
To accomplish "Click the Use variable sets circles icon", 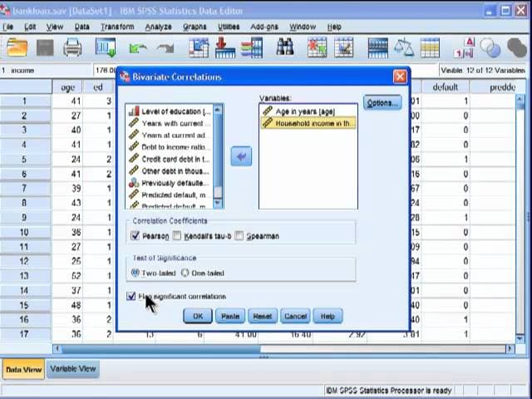I will (x=490, y=47).
